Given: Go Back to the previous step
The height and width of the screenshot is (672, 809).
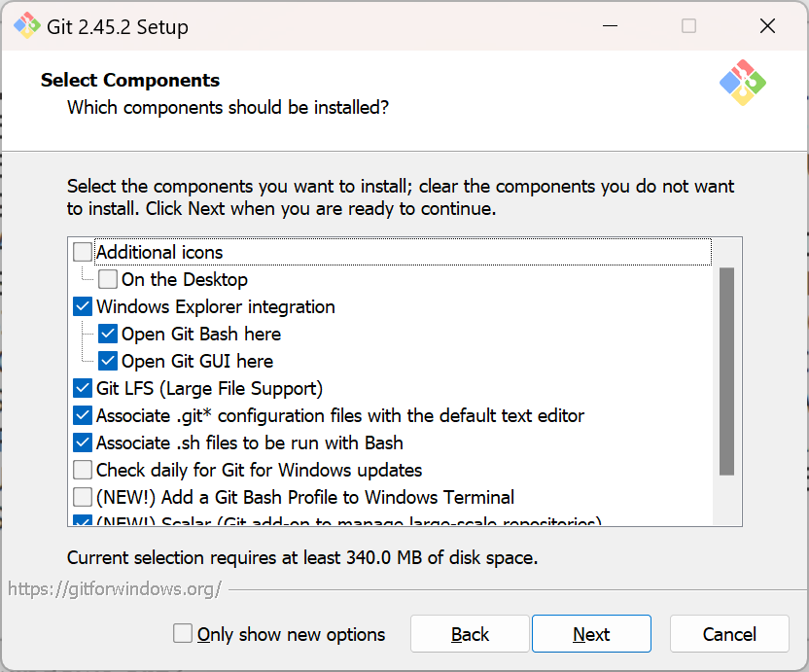Looking at the screenshot, I should pos(470,634).
